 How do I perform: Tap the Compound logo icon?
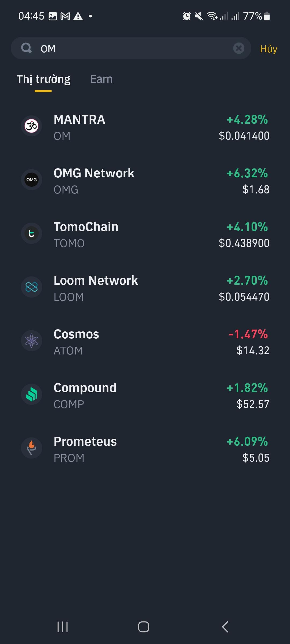(31, 394)
